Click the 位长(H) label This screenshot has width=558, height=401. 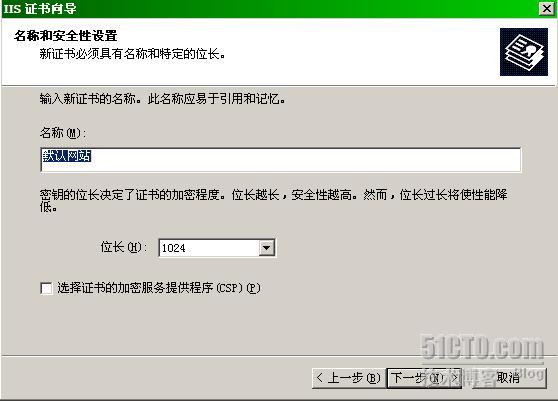123,247
